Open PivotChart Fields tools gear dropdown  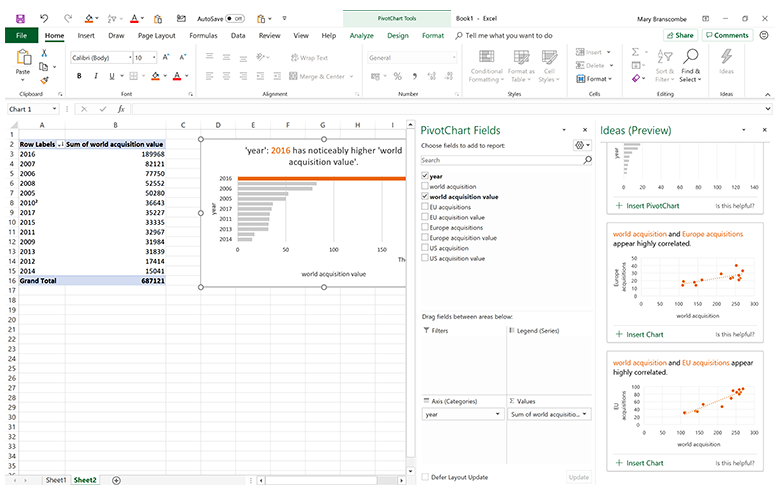[x=582, y=145]
